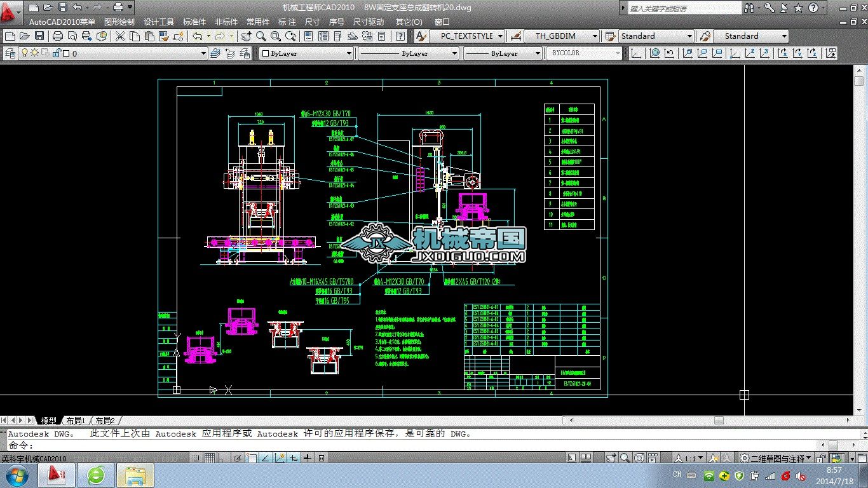Screen dimensions: 868x488
Task: Toggle Polar Tracking in status bar
Action: [x=238, y=458]
